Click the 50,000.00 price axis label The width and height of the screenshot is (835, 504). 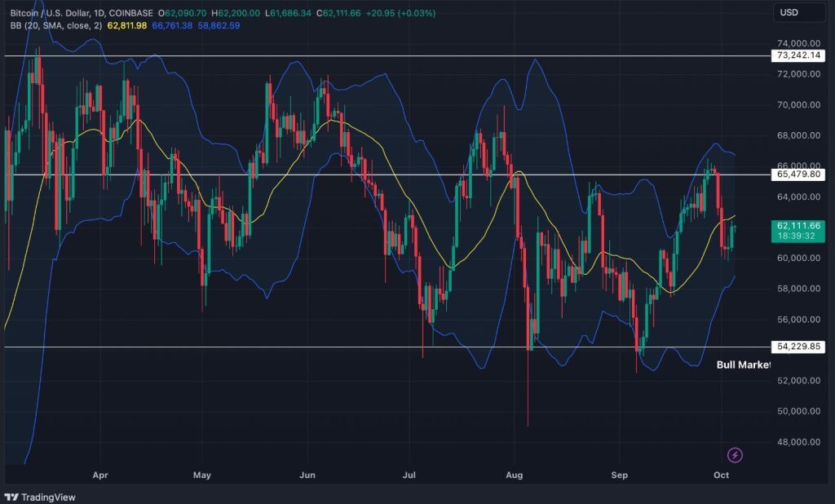799,411
